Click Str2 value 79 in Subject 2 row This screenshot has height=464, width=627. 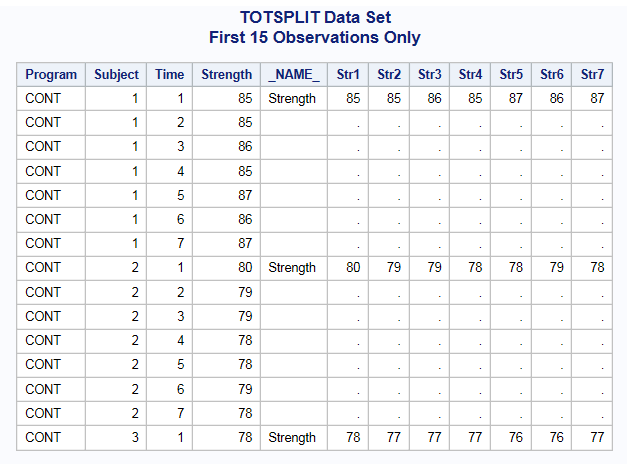tap(394, 267)
